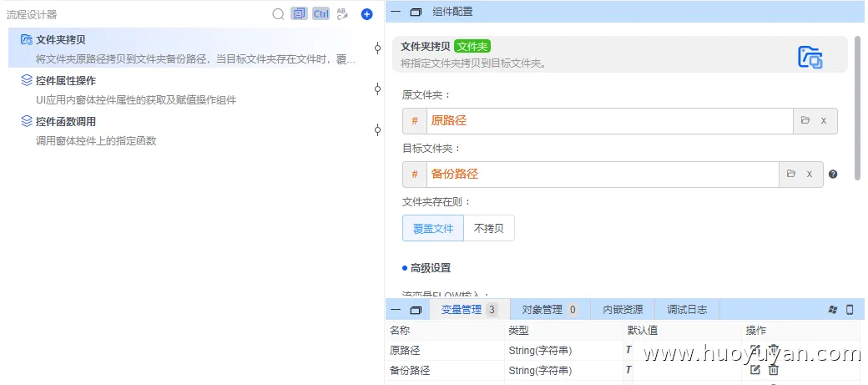868x385 pixels.
Task: Collapse the 组件配置 panel with minus icon
Action: [396, 12]
